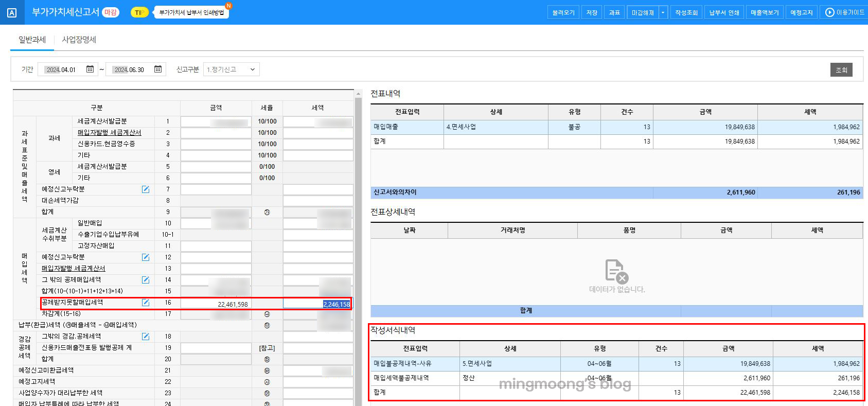This screenshot has height=406, width=868.
Task: Select 매입매출 row in 전표내역
Action: coord(616,127)
